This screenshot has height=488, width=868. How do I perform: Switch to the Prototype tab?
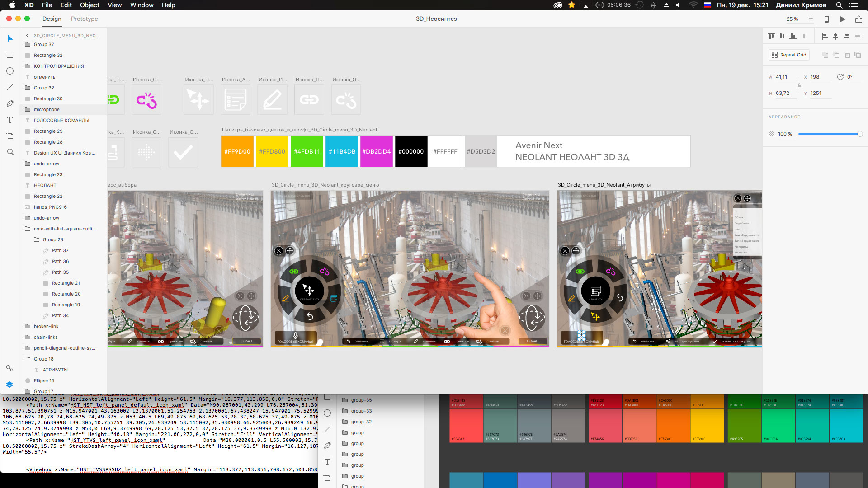(84, 19)
